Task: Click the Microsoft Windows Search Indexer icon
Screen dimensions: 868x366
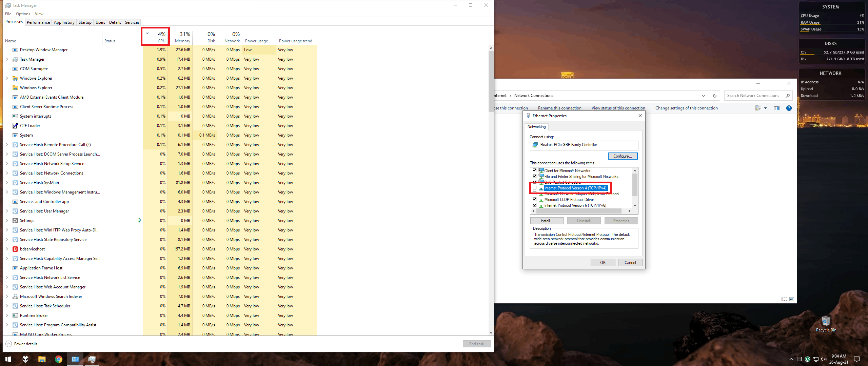Action: tap(15, 297)
